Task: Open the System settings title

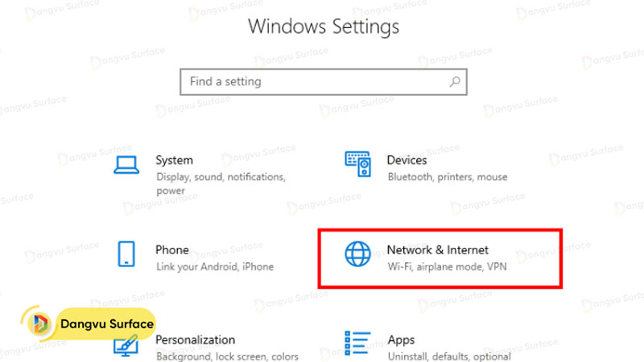Action: [x=174, y=160]
